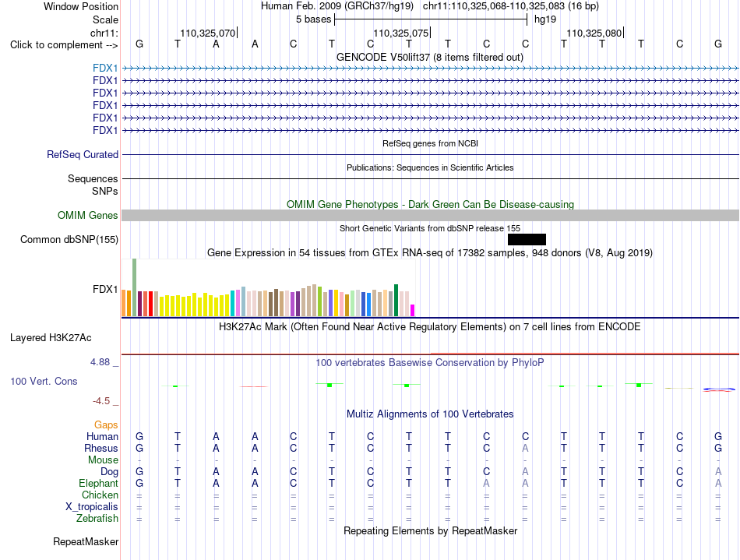
Task: Click the "Zebrafish" species label
Action: coord(97,519)
